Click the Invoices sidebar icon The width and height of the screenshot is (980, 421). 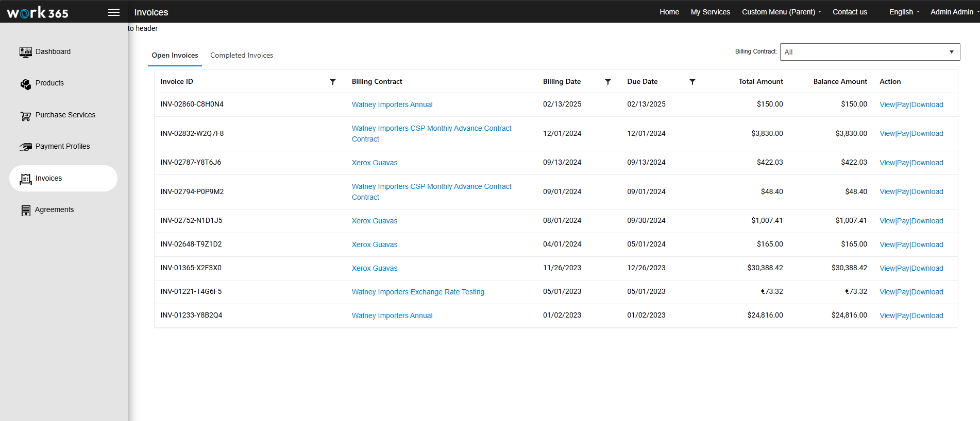(x=25, y=179)
